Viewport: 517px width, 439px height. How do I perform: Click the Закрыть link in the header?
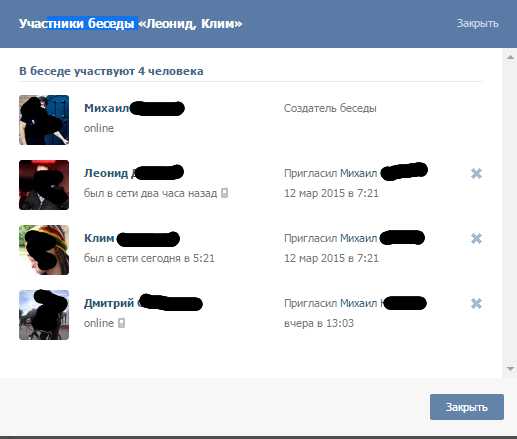(477, 23)
